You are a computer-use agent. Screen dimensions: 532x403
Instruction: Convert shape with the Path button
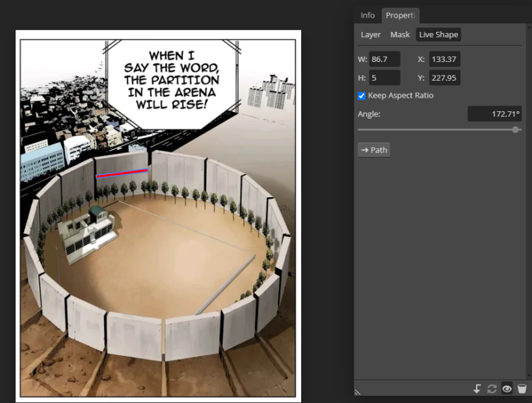(374, 150)
